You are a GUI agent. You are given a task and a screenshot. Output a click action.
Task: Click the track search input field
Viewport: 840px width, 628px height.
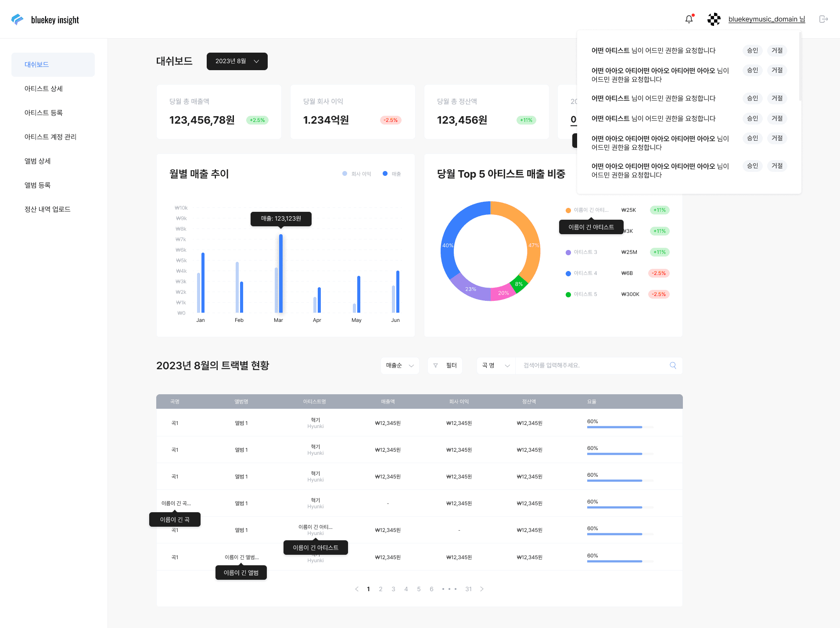point(592,366)
